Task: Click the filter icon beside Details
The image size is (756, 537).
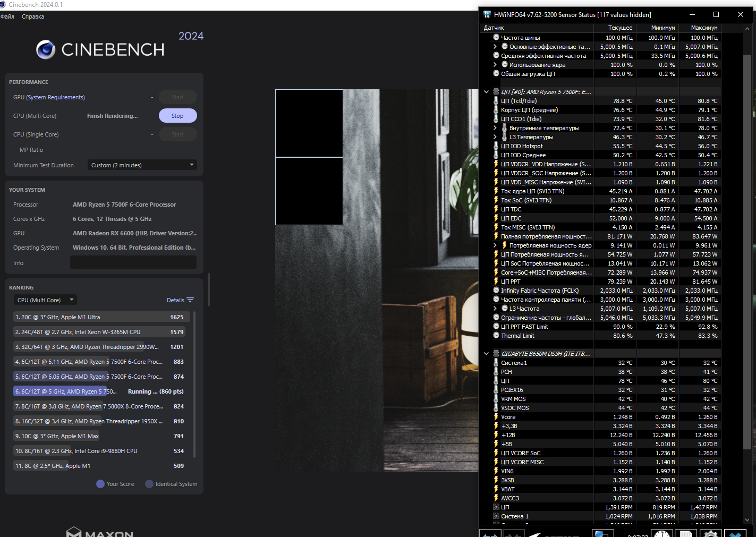Action: 190,300
